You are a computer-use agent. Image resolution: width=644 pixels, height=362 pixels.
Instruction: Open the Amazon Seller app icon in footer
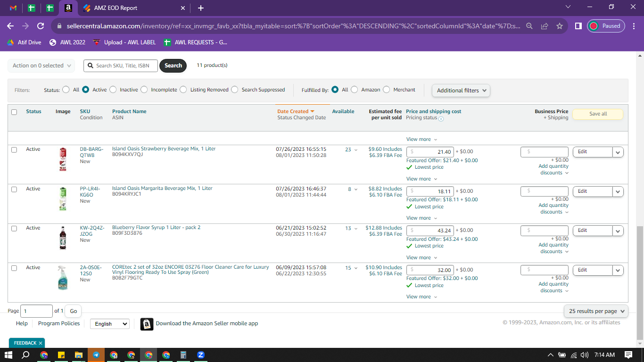pyautogui.click(x=147, y=324)
